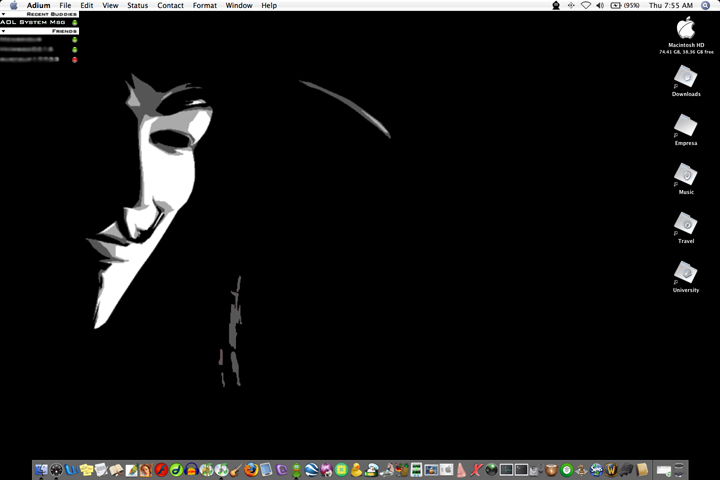Open the fruit basket icon in Dock
Image resolution: width=720 pixels, height=480 pixels.
pos(402,470)
